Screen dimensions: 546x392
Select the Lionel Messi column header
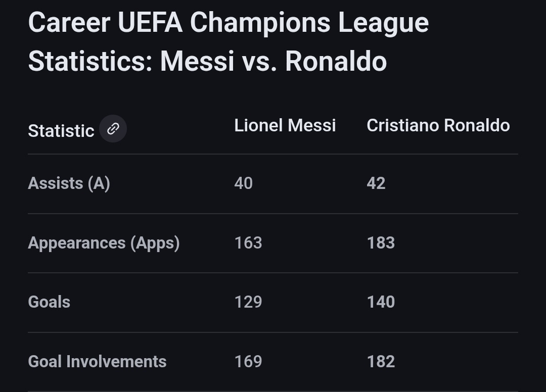(285, 125)
